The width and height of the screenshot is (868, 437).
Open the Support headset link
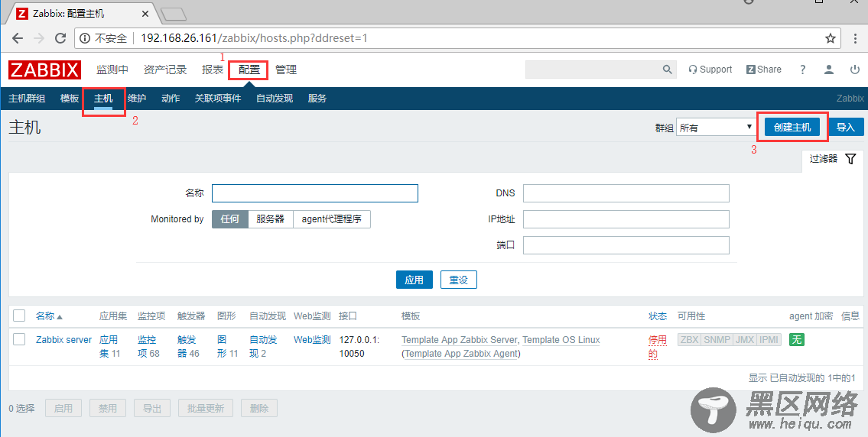click(x=710, y=70)
